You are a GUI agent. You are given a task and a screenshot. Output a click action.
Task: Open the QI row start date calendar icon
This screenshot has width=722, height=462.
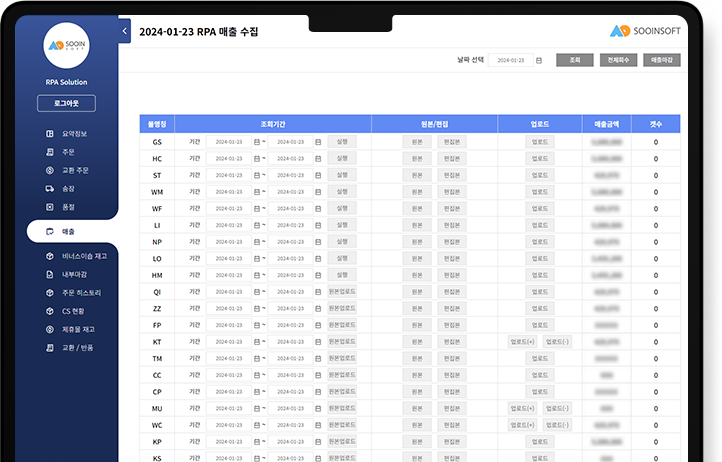tap(257, 292)
